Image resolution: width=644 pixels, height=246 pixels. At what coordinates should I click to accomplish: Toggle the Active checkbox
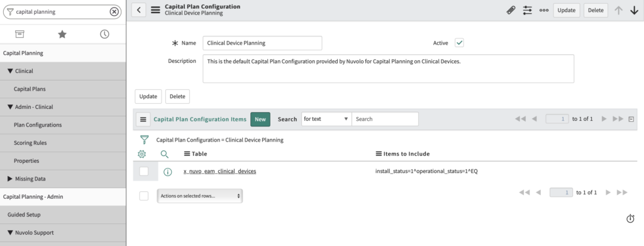pos(459,43)
